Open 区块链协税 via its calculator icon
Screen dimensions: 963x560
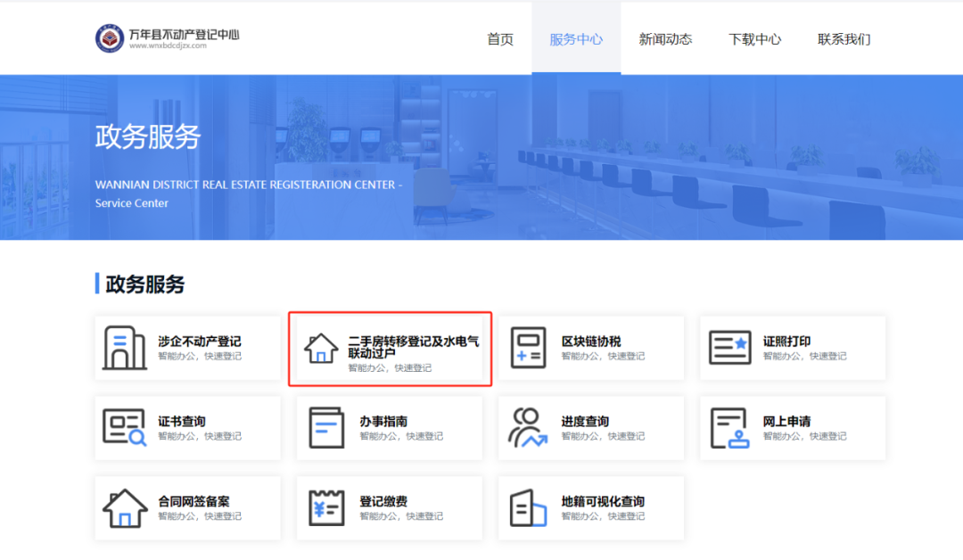[x=530, y=348]
